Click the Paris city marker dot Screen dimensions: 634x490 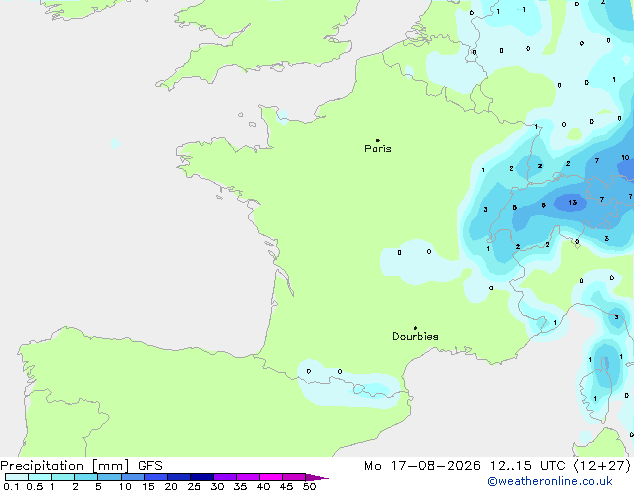pyautogui.click(x=378, y=140)
